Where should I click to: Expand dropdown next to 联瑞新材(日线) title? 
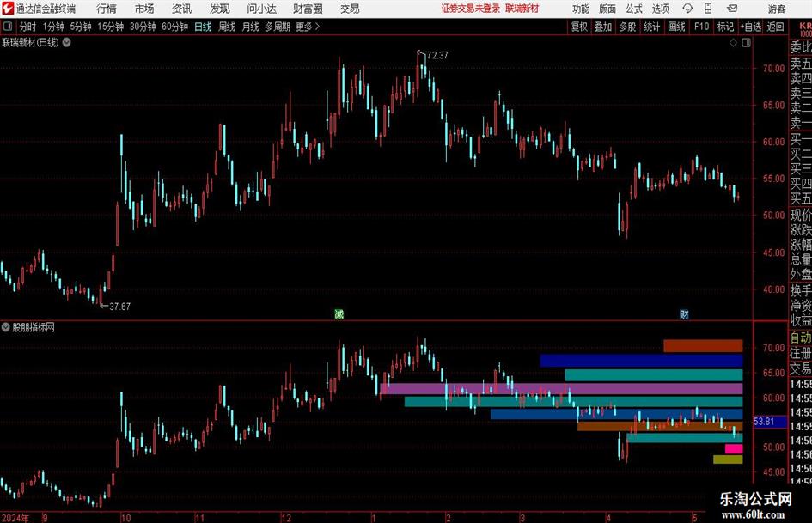(x=67, y=42)
